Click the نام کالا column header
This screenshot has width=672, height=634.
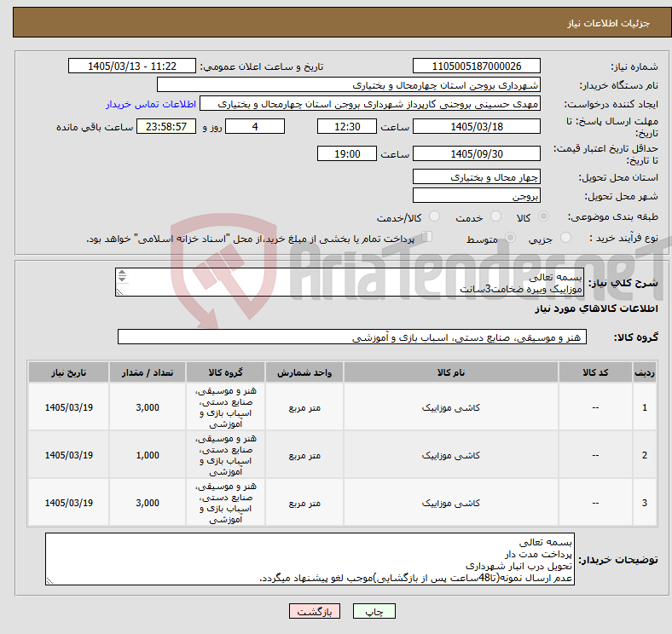point(451,372)
